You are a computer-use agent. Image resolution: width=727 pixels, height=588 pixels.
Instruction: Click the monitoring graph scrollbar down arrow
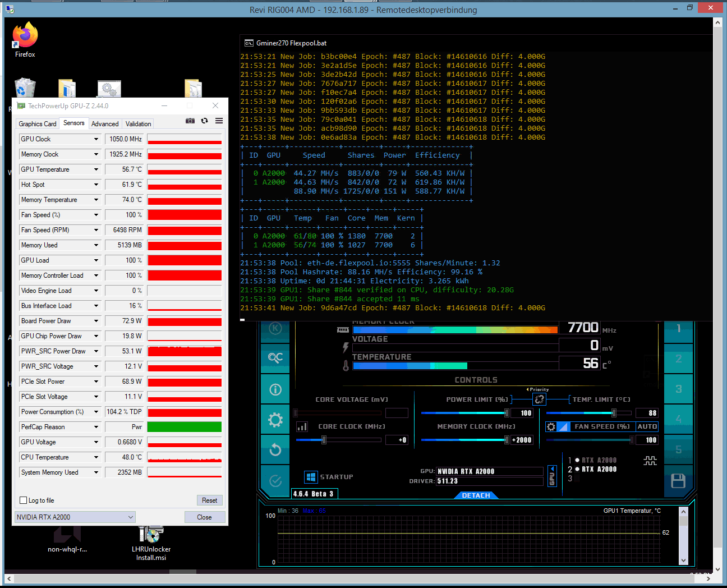[683, 560]
